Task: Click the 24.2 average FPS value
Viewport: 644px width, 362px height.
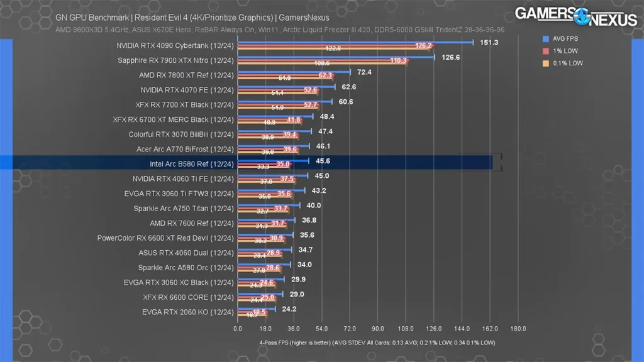Action: [x=289, y=309]
